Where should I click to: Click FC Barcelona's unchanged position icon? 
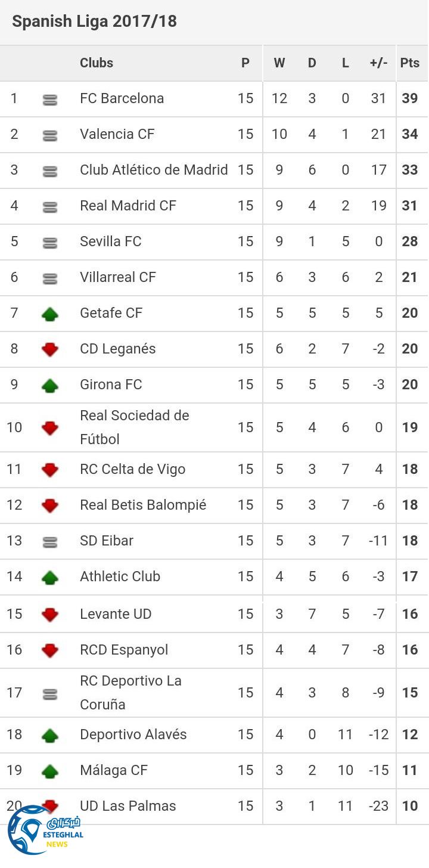[50, 100]
